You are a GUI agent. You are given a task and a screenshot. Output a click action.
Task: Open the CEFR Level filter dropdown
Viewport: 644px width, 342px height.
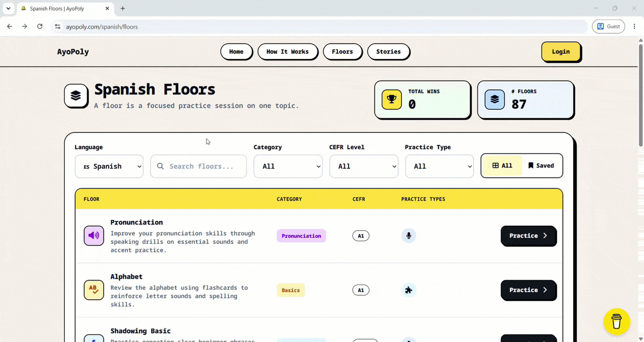(364, 166)
